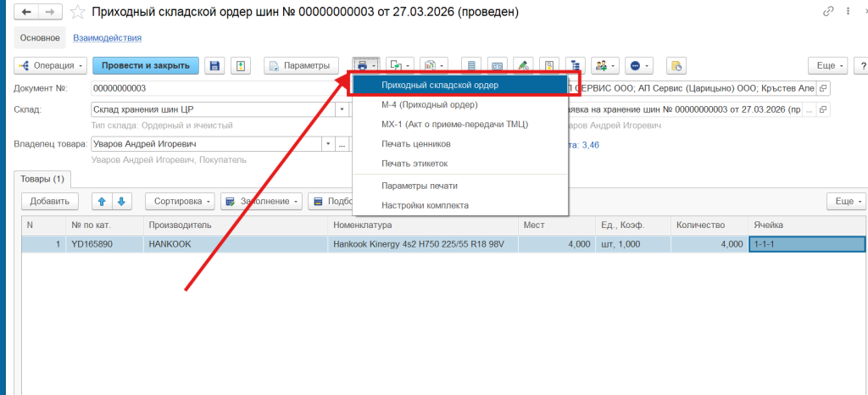Click the favorites star icon in title
Viewport: 868px width, 395px height.
pyautogui.click(x=77, y=12)
